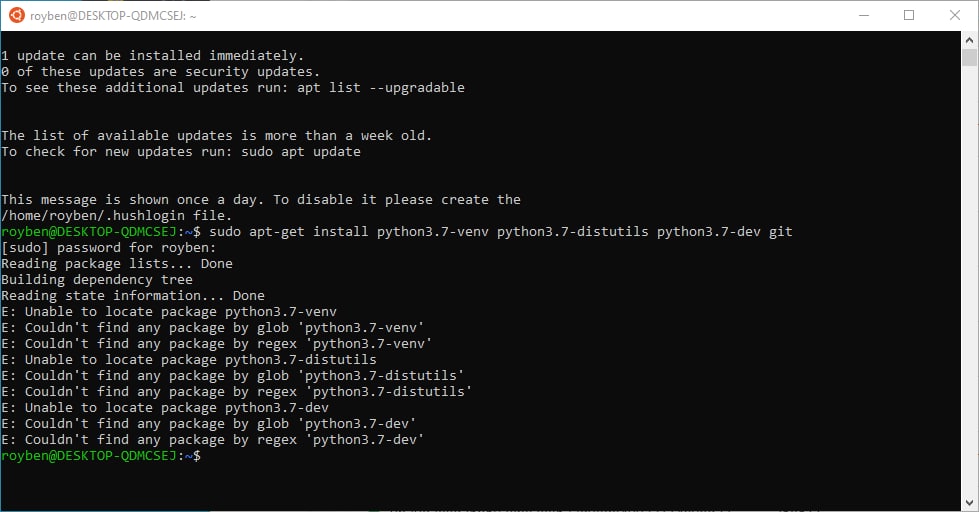Click the 'Reading state information... Done' line
Viewport: 979px width, 512px height.
132,296
